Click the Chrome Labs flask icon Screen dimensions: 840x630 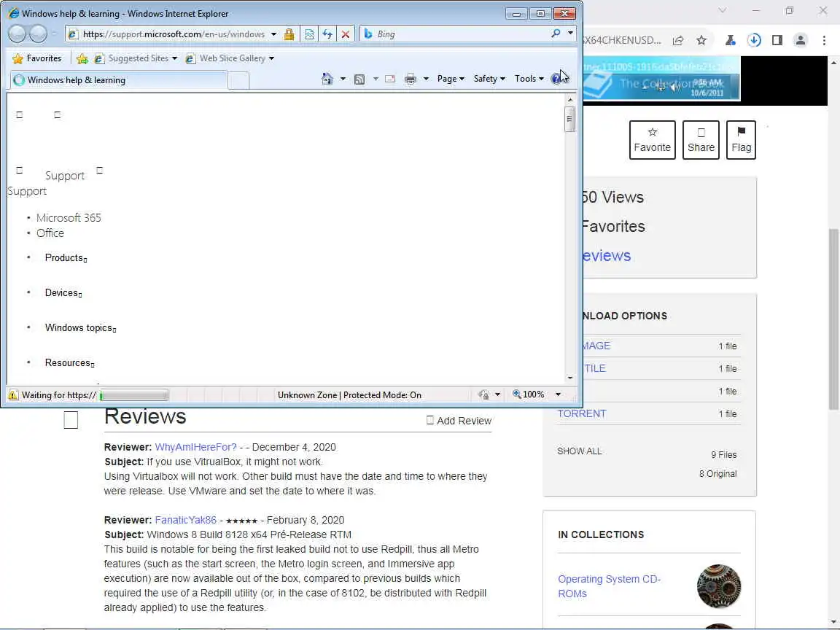pos(730,40)
